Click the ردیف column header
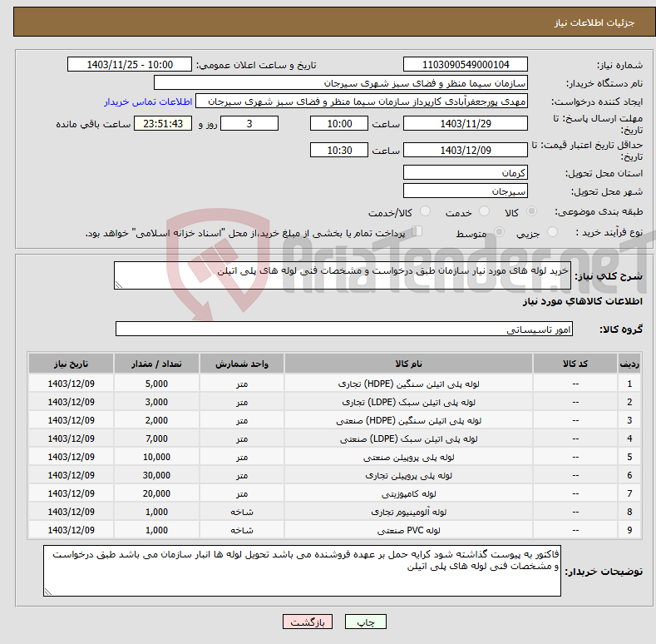 tap(629, 364)
